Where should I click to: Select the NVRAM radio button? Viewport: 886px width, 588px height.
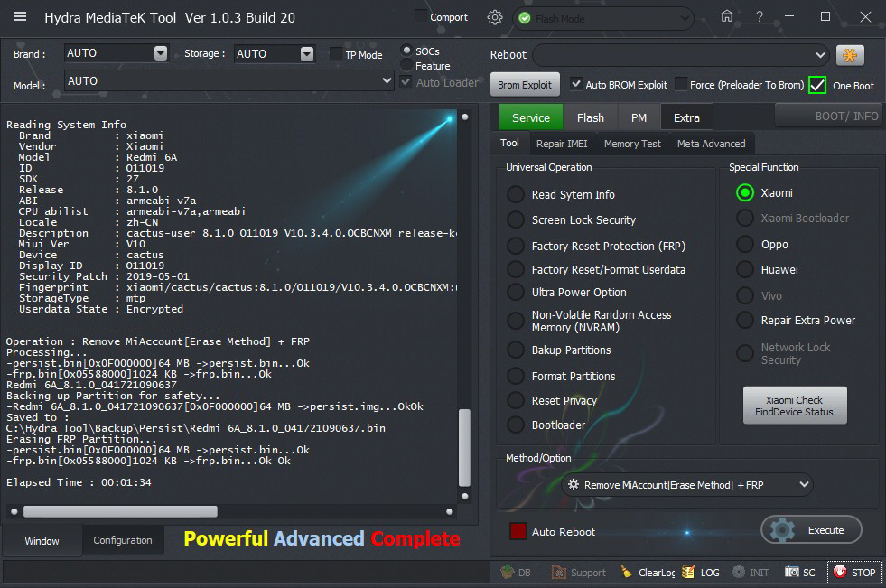(516, 321)
